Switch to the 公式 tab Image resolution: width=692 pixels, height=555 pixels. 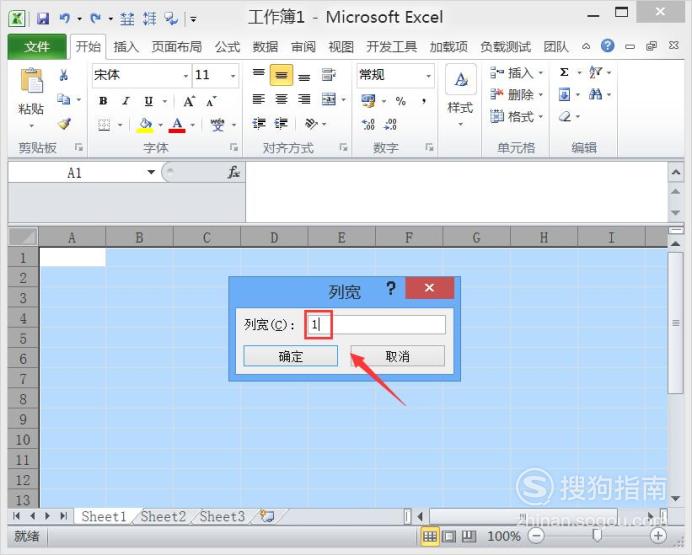[x=227, y=46]
